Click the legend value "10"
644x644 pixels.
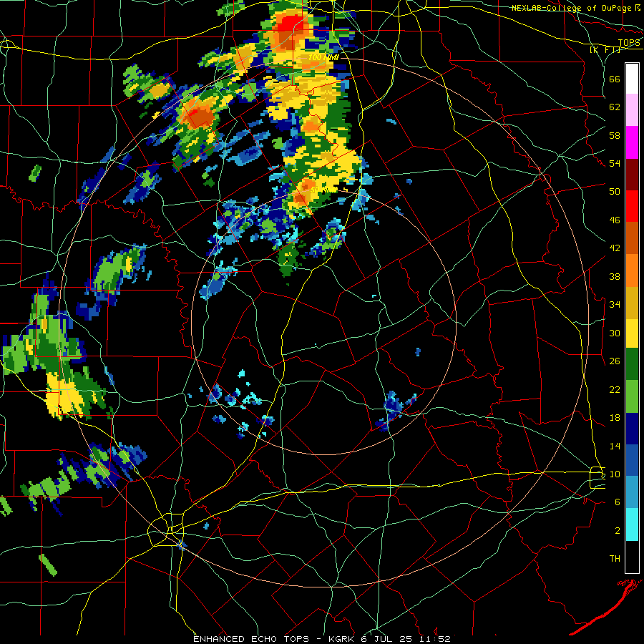[x=615, y=474]
